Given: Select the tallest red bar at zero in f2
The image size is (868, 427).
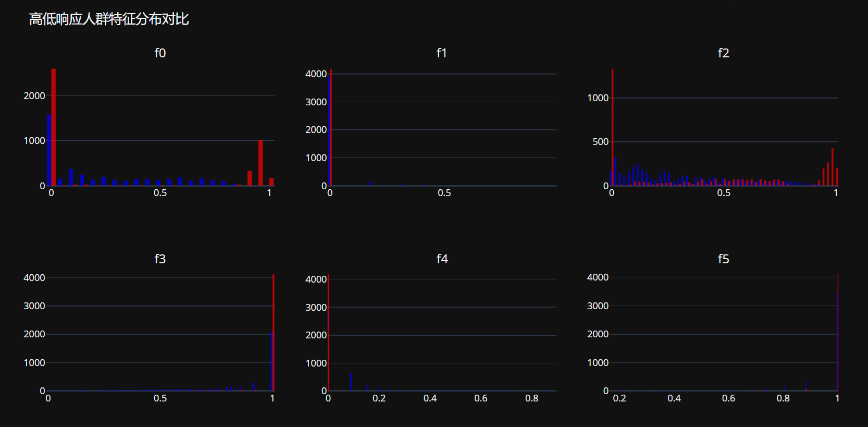Looking at the screenshot, I should (613, 127).
